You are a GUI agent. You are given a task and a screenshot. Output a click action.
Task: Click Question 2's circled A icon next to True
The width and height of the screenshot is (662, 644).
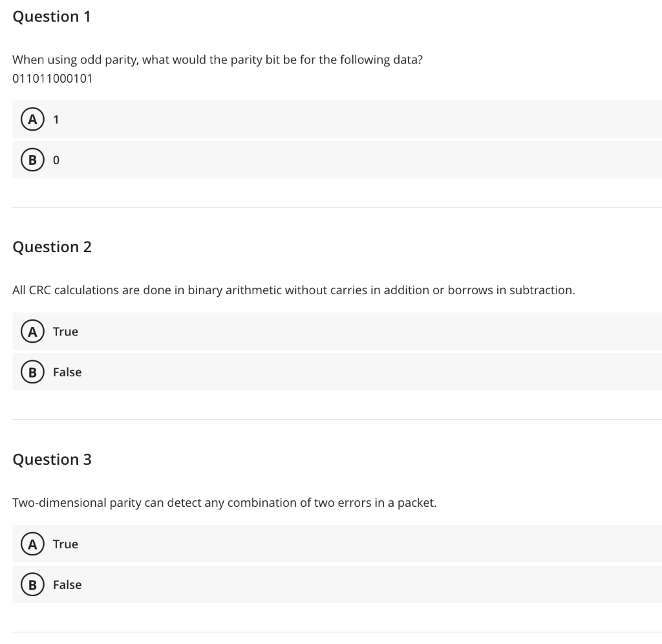(x=32, y=332)
